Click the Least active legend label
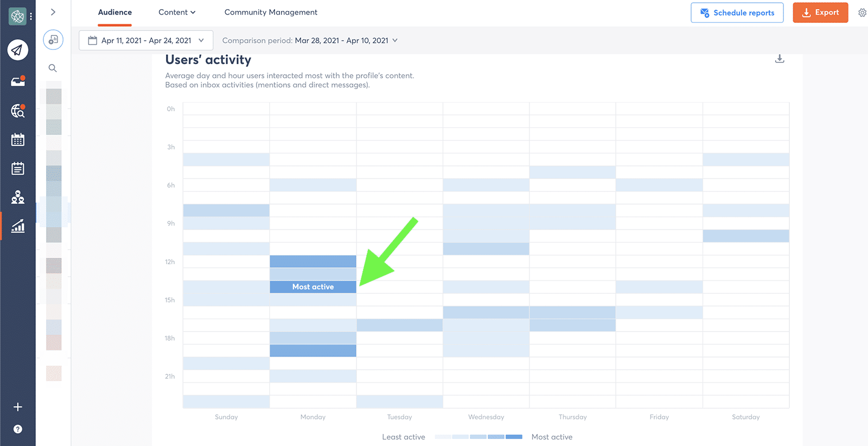This screenshot has height=446, width=868. pyautogui.click(x=404, y=437)
